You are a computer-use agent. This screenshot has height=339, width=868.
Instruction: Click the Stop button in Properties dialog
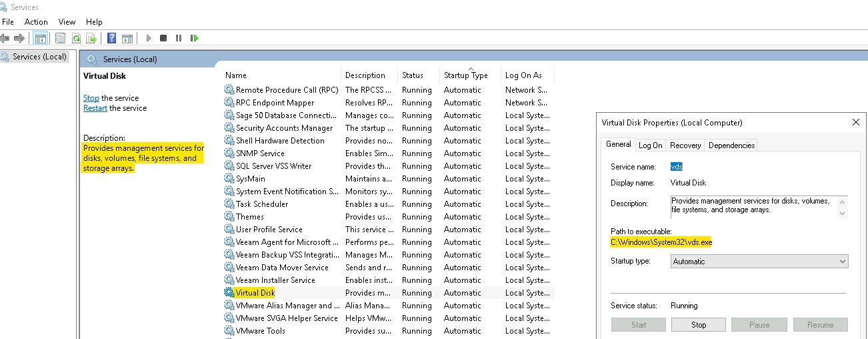(x=698, y=325)
